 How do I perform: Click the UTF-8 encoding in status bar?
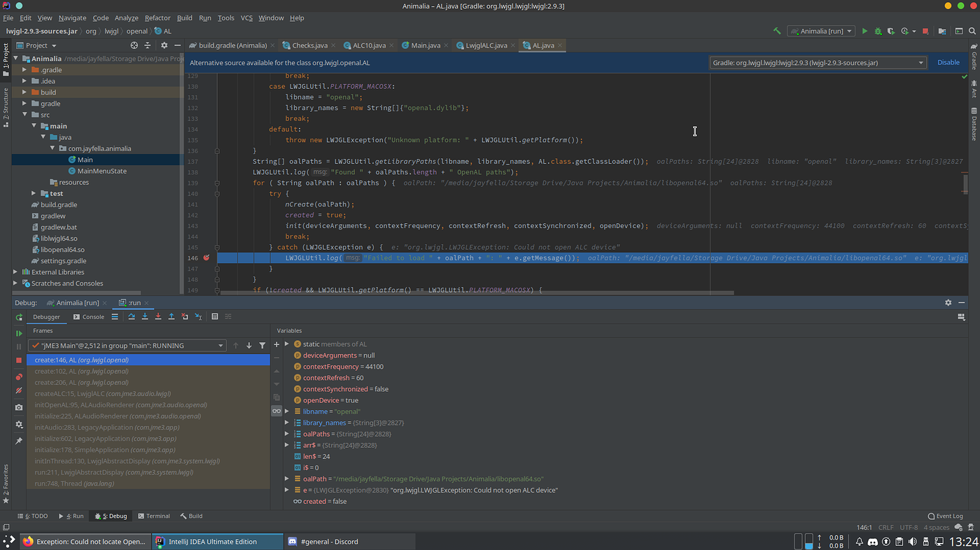tap(908, 528)
